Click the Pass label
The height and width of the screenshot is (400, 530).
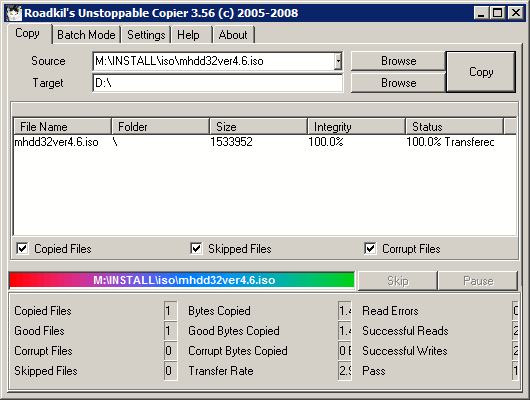pyautogui.click(x=374, y=371)
